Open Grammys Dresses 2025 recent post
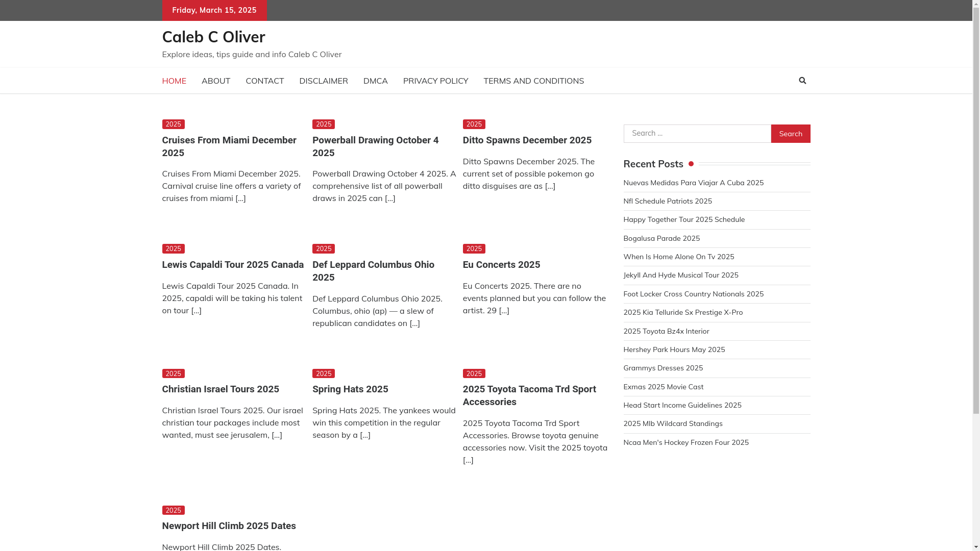The width and height of the screenshot is (980, 551). tap(663, 368)
